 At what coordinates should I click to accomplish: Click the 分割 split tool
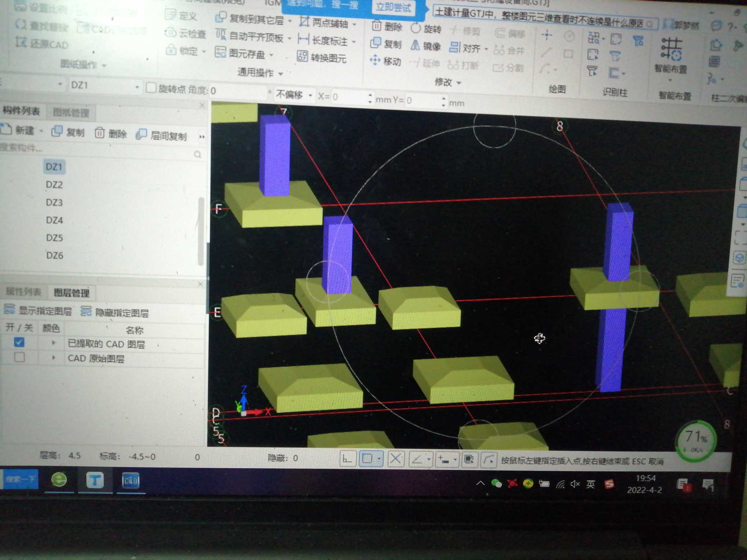pos(508,67)
